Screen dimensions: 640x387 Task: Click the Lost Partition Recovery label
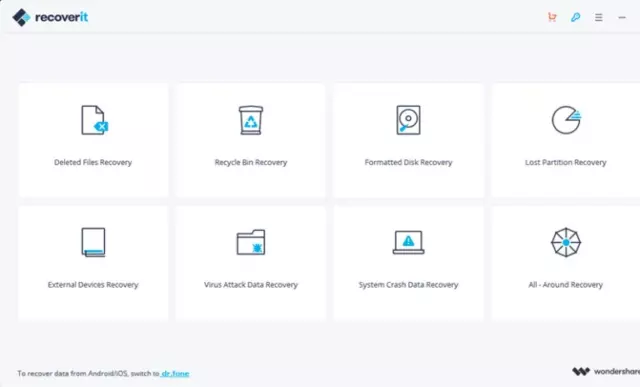coord(566,162)
